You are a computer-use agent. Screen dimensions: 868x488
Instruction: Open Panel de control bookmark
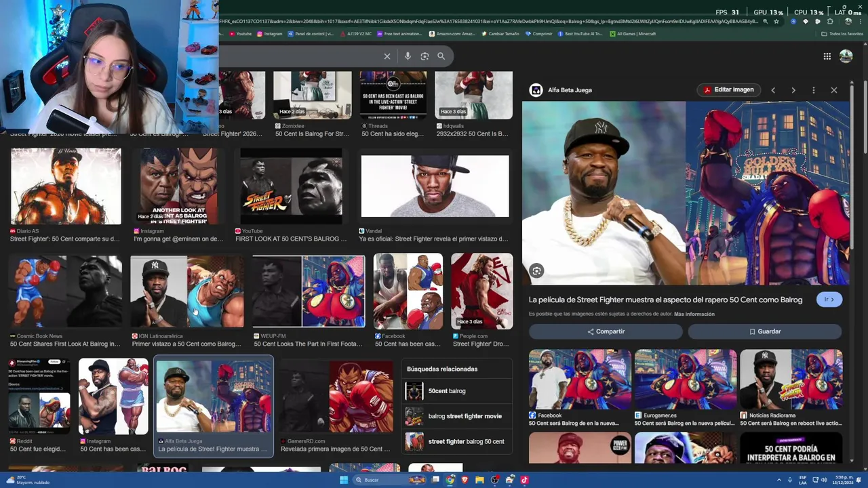(311, 34)
